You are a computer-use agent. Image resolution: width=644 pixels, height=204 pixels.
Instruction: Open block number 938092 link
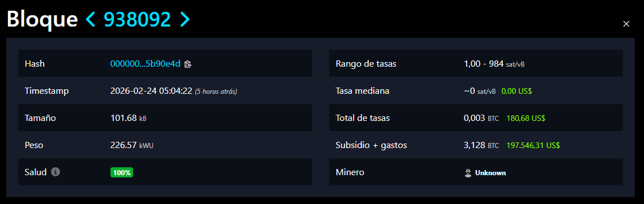[137, 19]
